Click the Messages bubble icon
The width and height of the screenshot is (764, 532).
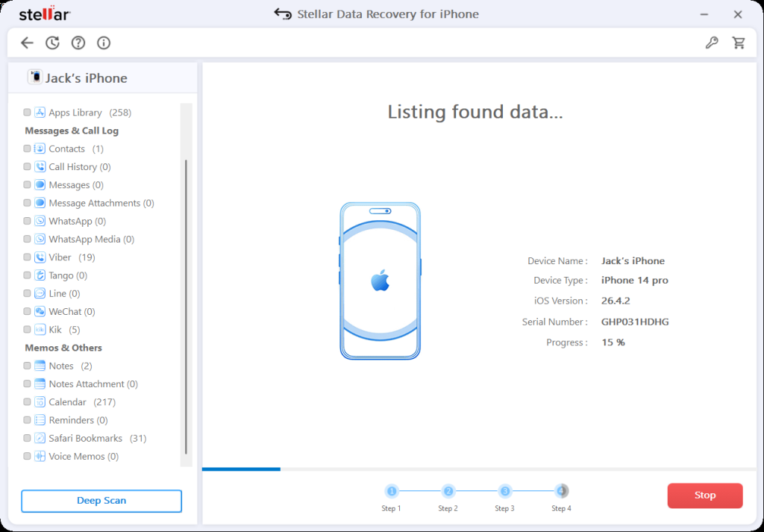click(x=40, y=184)
